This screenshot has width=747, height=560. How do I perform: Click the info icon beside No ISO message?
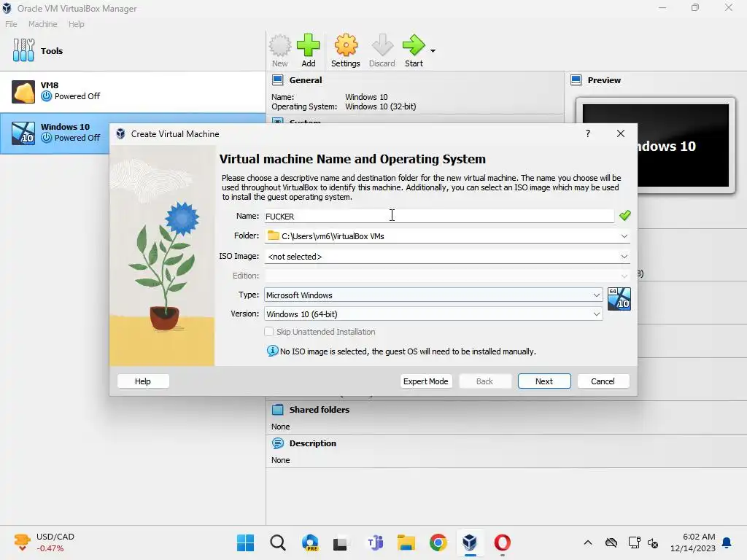(273, 351)
